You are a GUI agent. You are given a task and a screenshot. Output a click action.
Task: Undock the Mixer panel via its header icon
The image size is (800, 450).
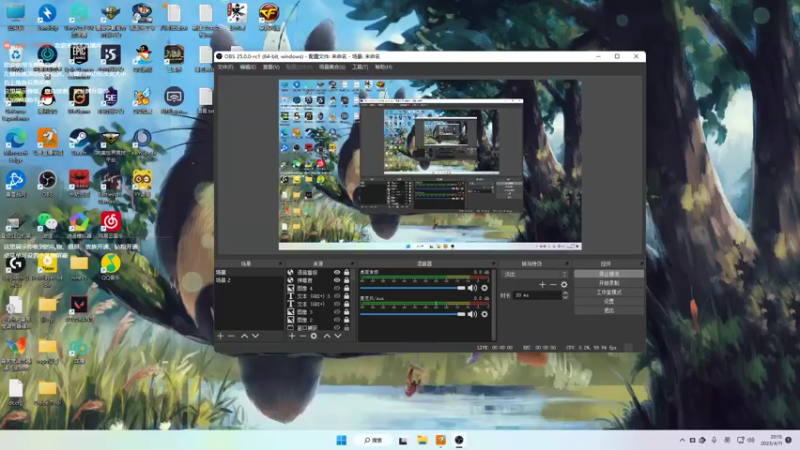(493, 264)
